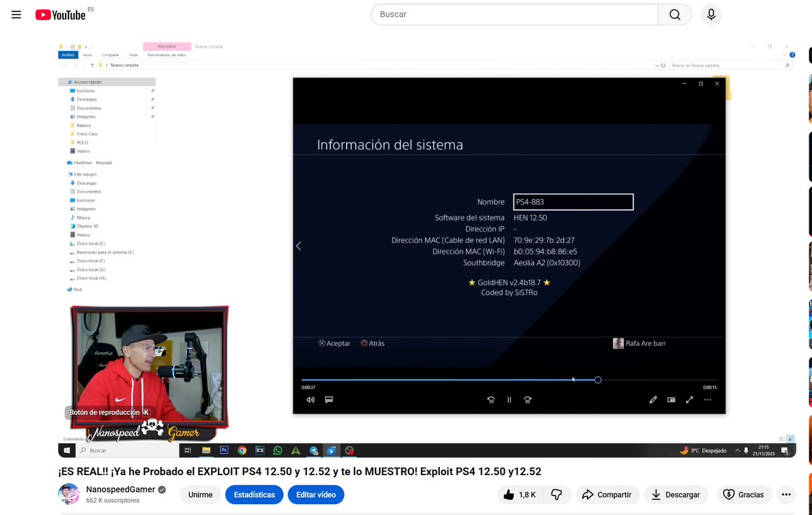812x515 pixels.
Task: Open the Bateria folder
Action: click(83, 125)
